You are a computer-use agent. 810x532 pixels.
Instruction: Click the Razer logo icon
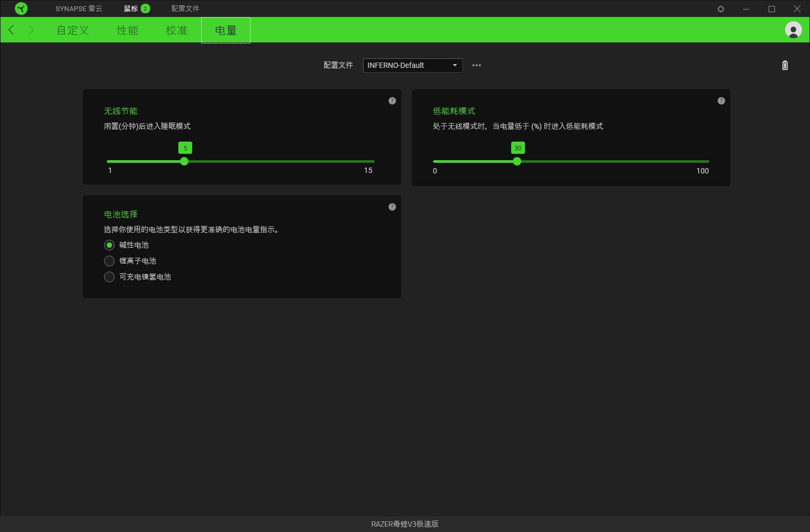point(21,8)
